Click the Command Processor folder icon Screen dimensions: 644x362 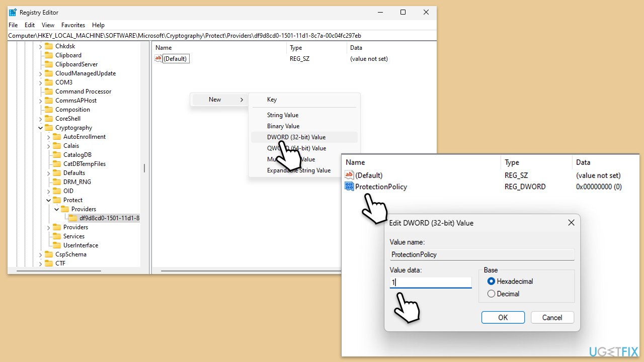pos(49,92)
